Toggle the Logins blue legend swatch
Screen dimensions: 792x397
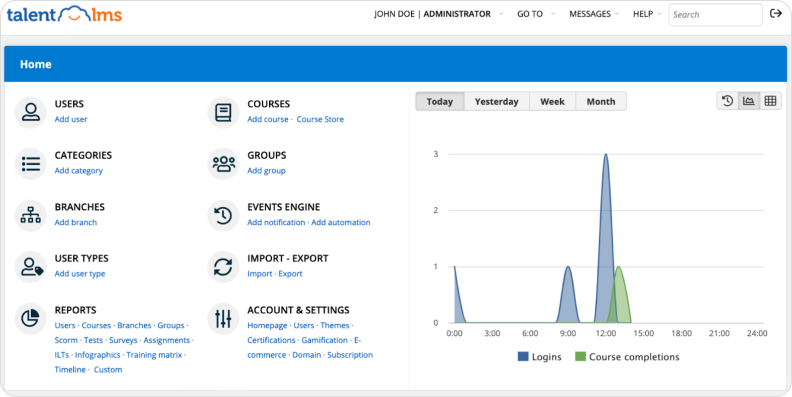523,357
